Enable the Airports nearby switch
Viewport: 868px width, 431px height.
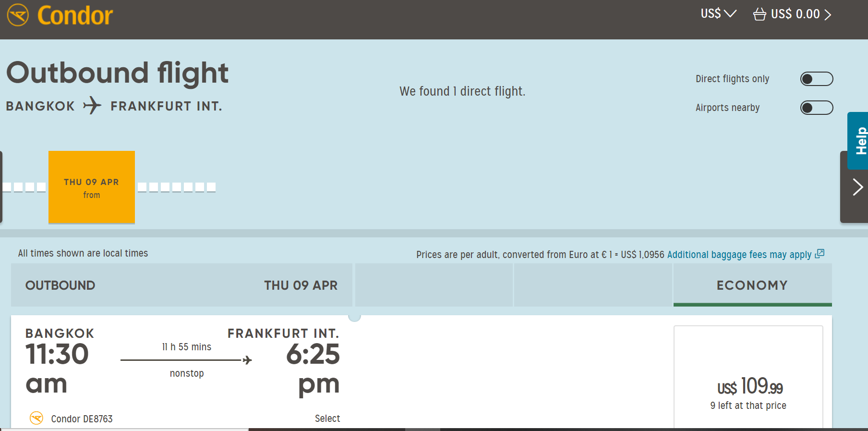tap(817, 108)
